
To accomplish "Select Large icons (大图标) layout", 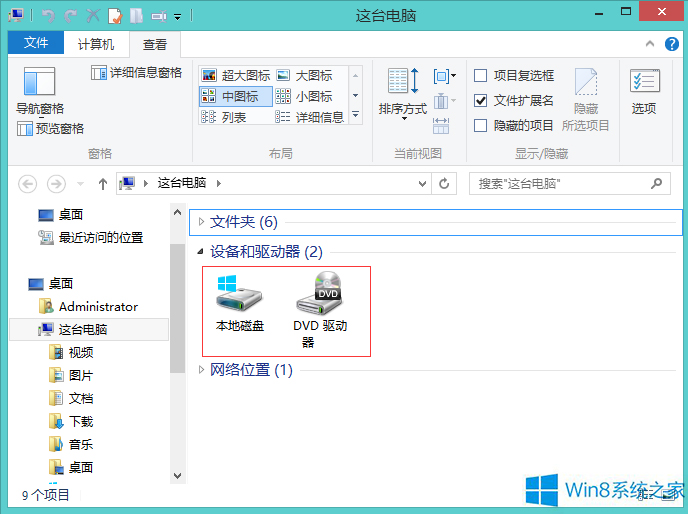I will tap(304, 75).
